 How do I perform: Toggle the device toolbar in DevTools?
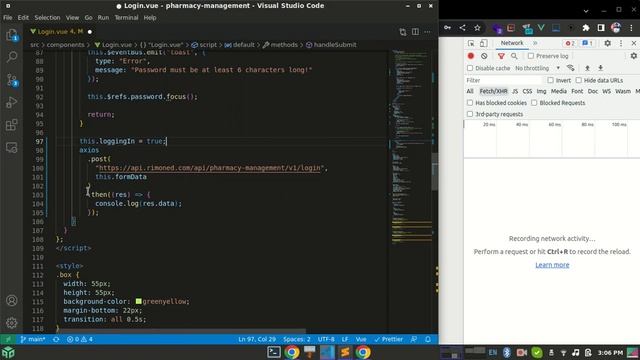(x=483, y=43)
